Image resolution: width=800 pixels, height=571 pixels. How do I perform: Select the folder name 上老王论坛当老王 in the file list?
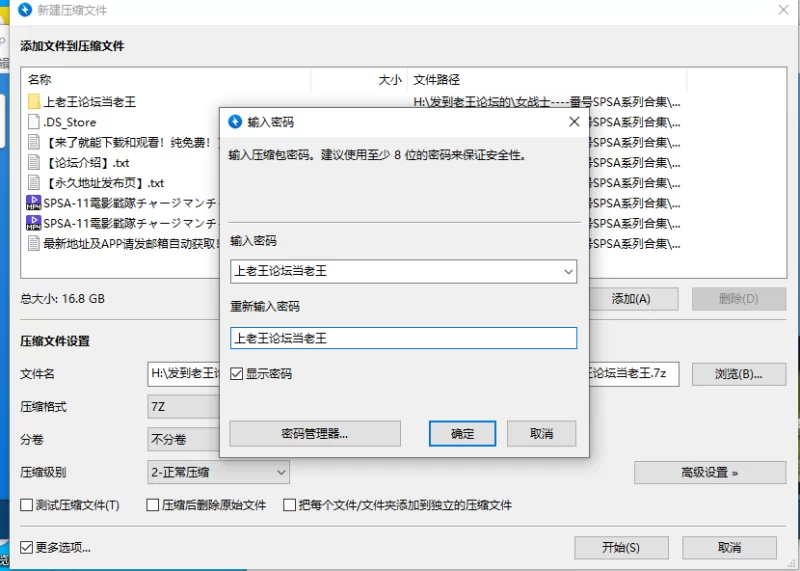pos(90,102)
